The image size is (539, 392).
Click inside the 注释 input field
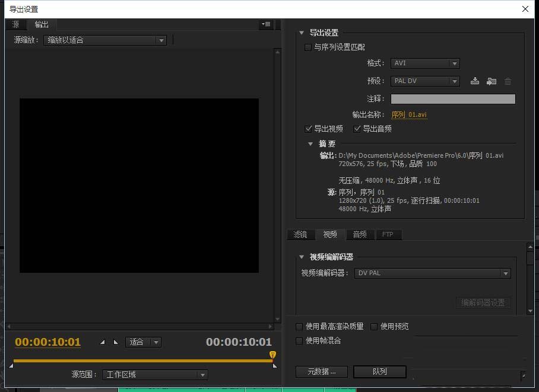[x=453, y=98]
